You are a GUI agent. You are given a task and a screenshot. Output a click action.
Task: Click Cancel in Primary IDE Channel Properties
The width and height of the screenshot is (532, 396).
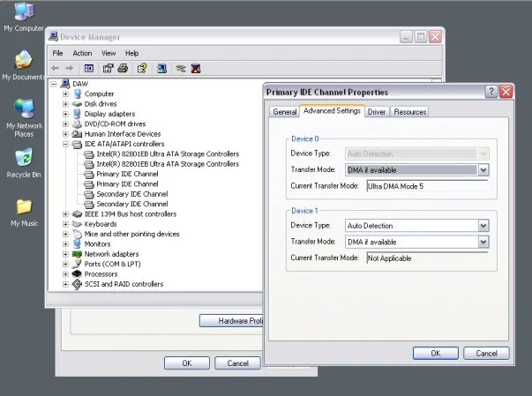[486, 354]
